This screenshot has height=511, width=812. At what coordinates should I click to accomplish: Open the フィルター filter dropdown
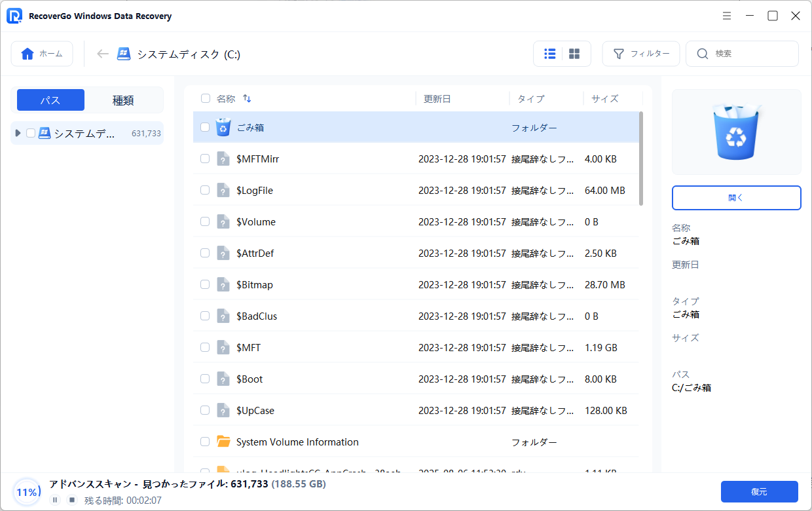[x=641, y=54]
